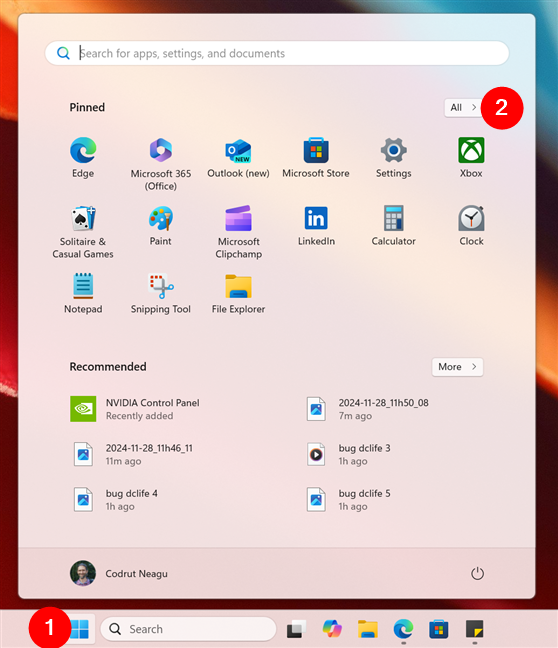Open Edge from the taskbar
The width and height of the screenshot is (558, 648).
403,629
